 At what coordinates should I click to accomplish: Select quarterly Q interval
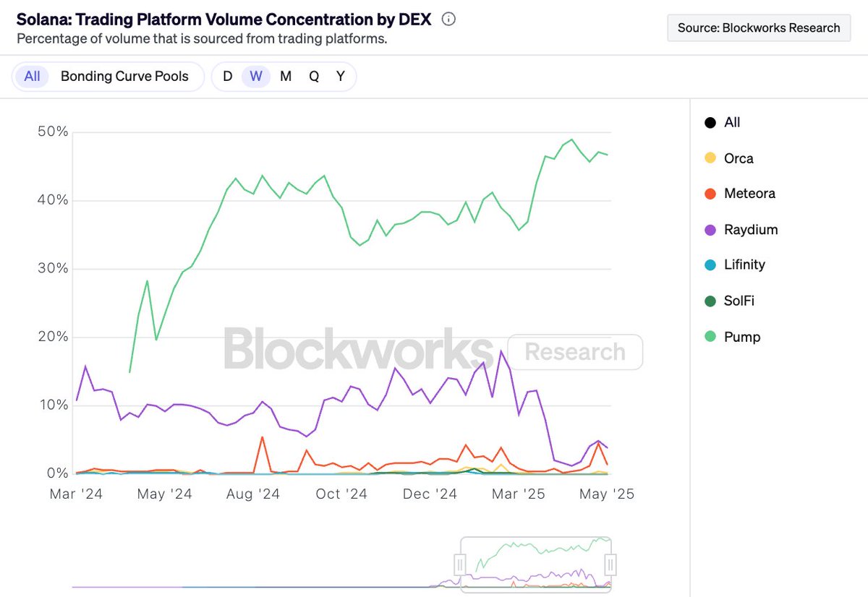pos(314,77)
